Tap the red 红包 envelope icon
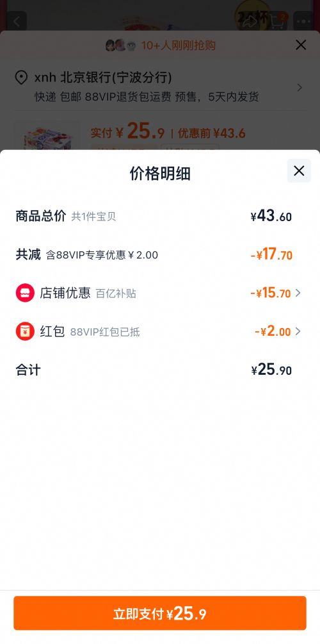Screen dimensions: 320x644 pyautogui.click(x=25, y=331)
